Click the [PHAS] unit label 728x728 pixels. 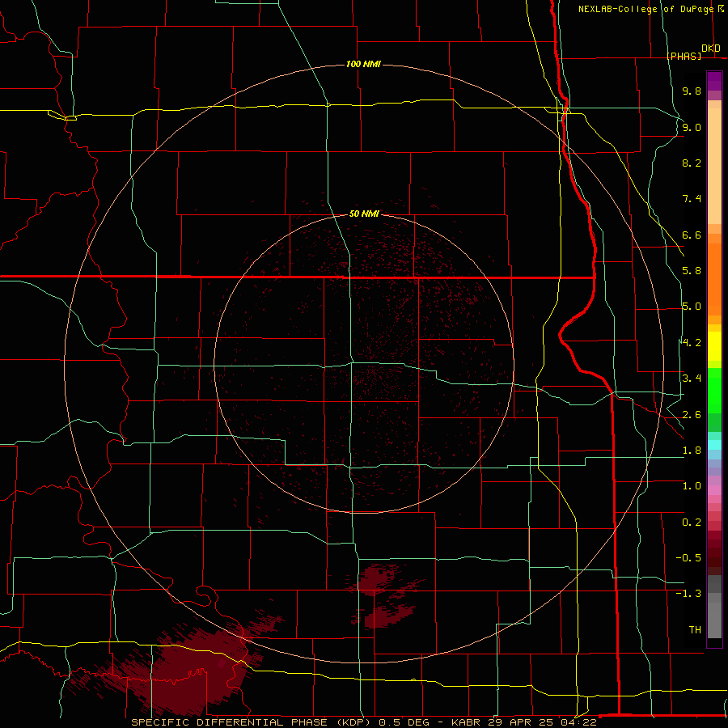684,56
